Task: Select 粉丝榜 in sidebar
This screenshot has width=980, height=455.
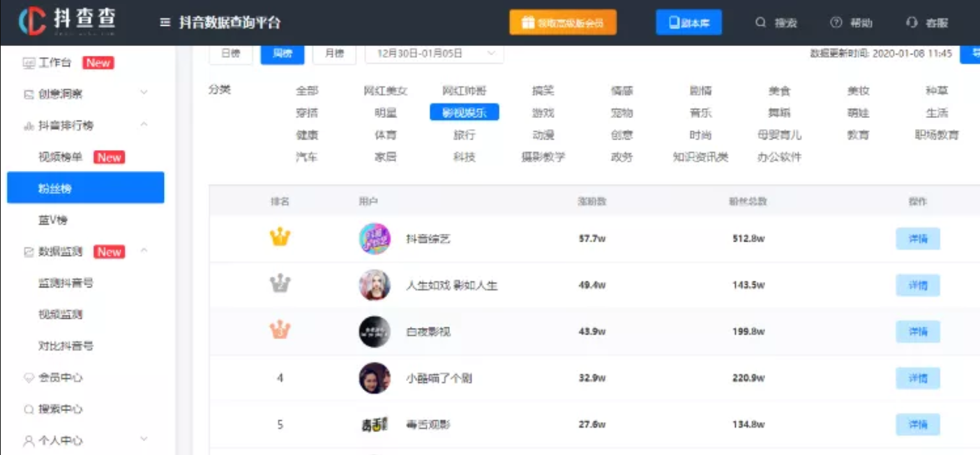Action: pos(86,188)
